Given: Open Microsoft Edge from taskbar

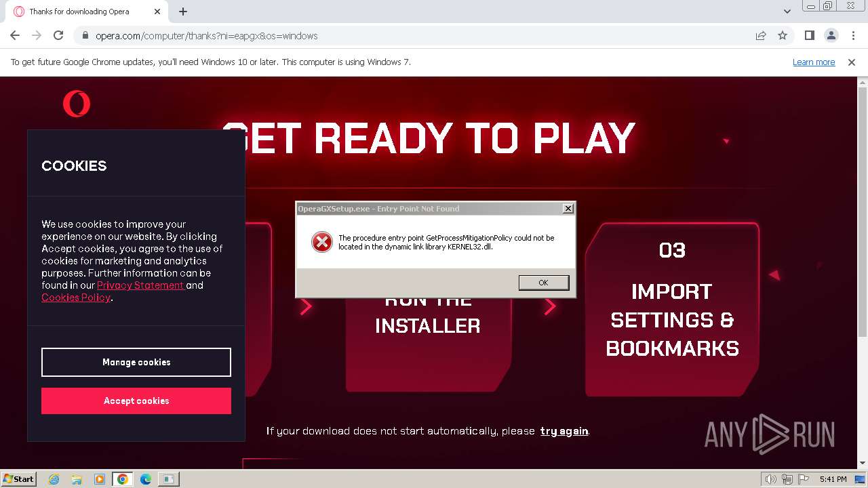Looking at the screenshot, I should (x=145, y=479).
